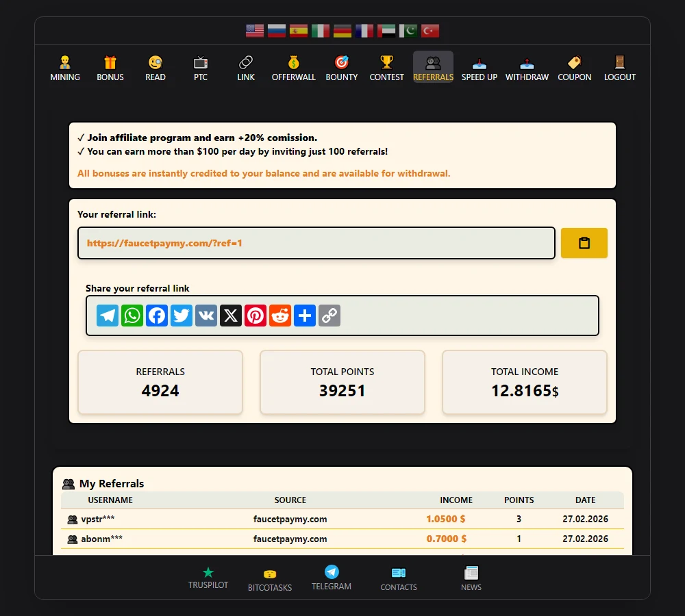
Task: Click the copy link chain share icon
Action: pos(329,316)
